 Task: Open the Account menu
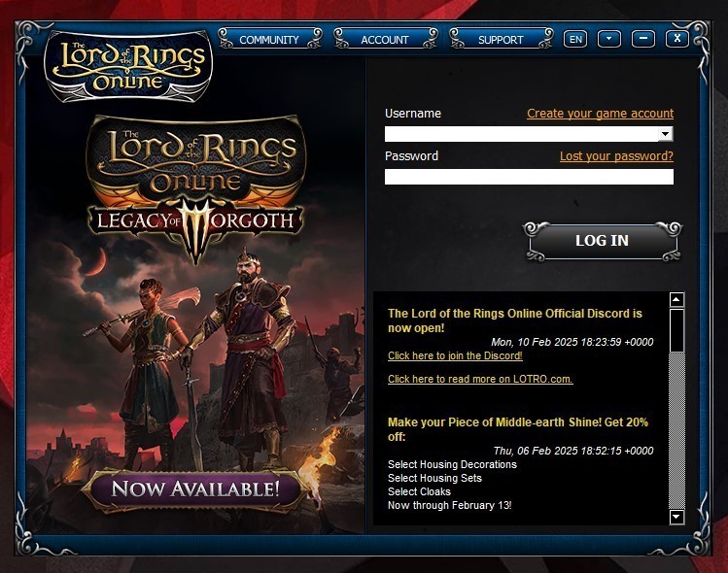point(385,40)
